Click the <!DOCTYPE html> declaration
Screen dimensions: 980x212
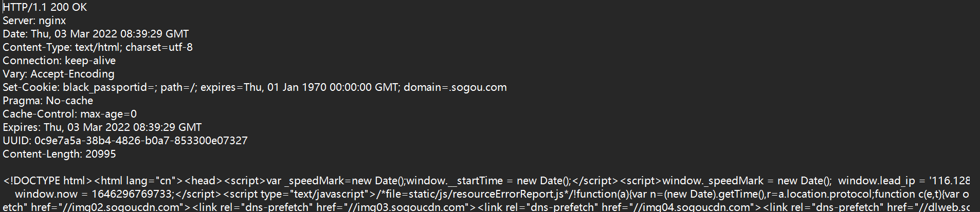click(48, 181)
